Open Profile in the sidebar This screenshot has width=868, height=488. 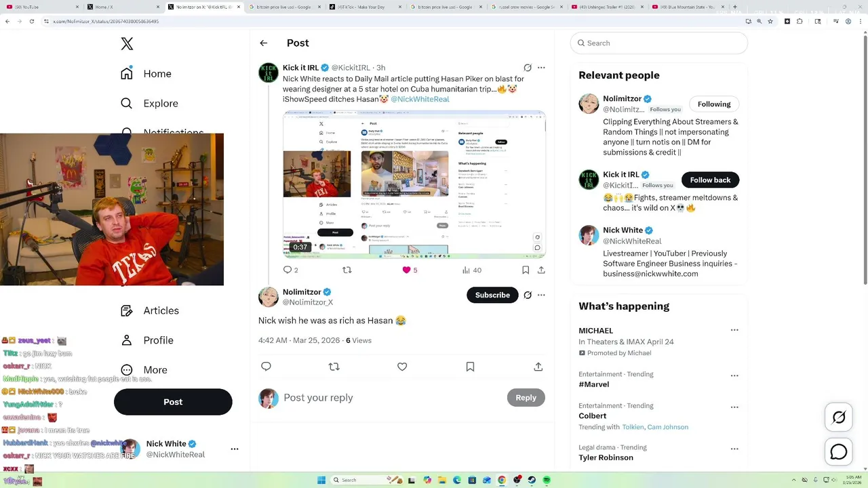147,340
